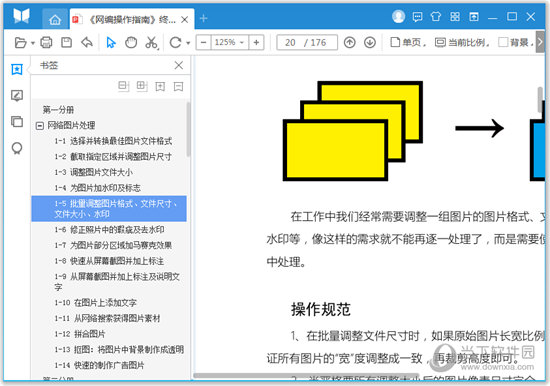Open file with the folder icon

point(20,42)
